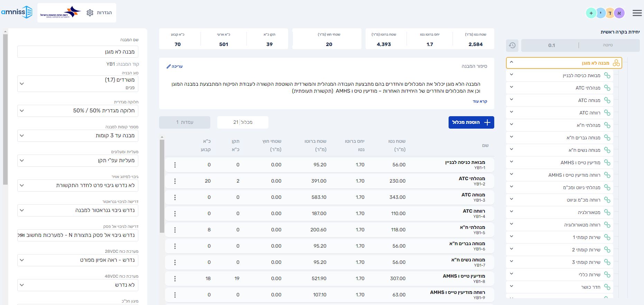Screen dimensions: 644x305
Task: Select the 0.1 version tab
Action: click(551, 45)
